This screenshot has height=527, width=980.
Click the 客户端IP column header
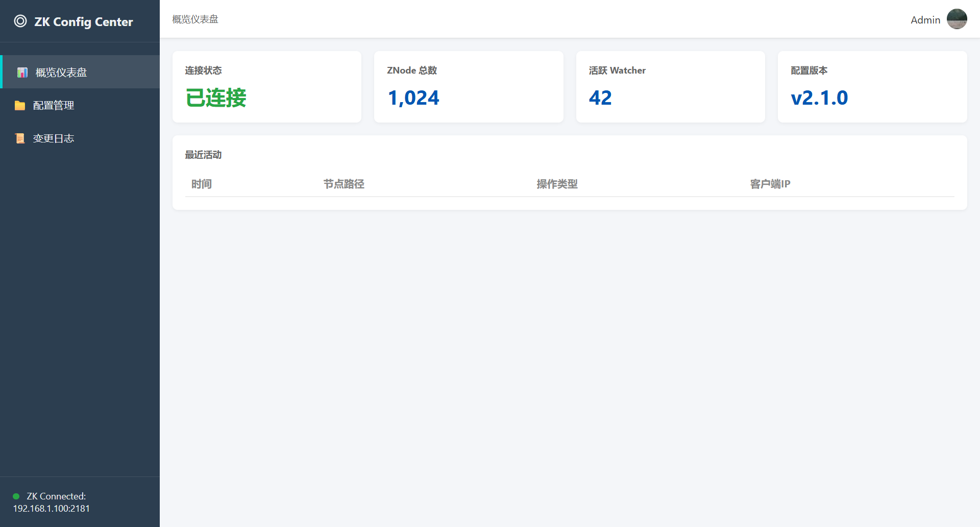770,184
